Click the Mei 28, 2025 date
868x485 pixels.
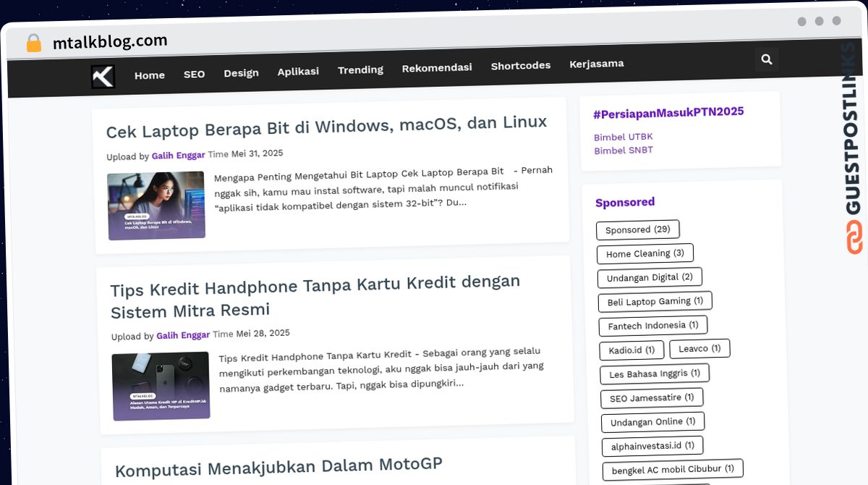point(263,333)
